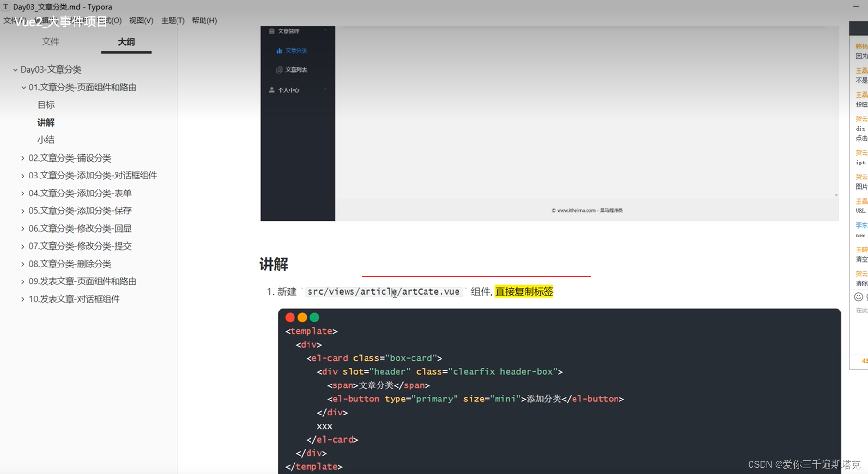Click the 个人中心 user icon in preview
868x474 pixels.
coord(271,90)
